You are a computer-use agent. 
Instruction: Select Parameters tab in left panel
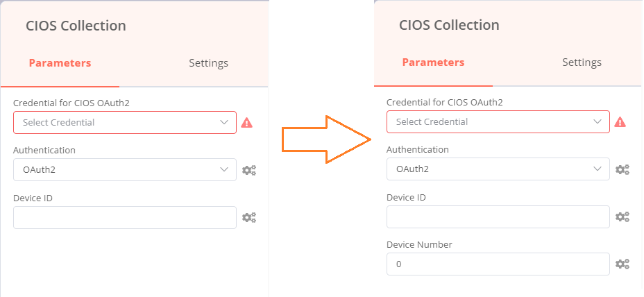coord(60,63)
